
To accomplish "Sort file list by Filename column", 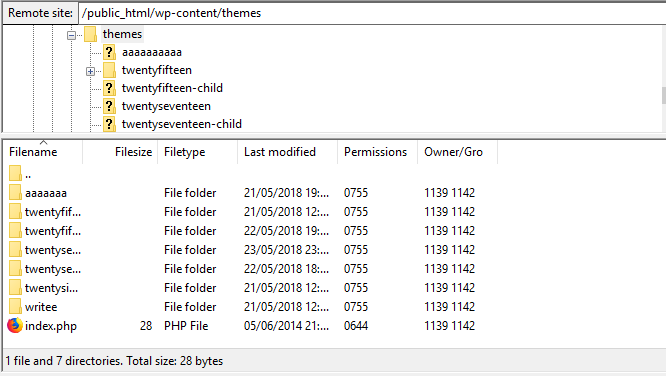I will click(x=42, y=152).
